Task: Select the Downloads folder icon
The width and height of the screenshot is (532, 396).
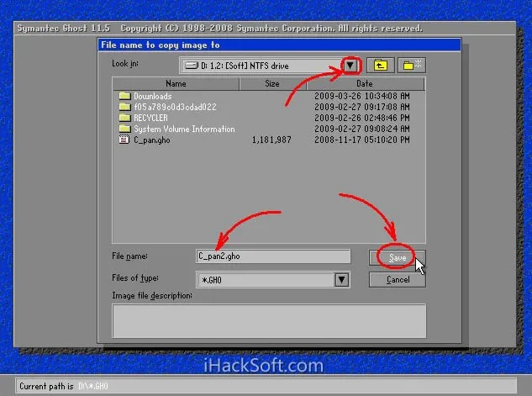Action: 125,96
